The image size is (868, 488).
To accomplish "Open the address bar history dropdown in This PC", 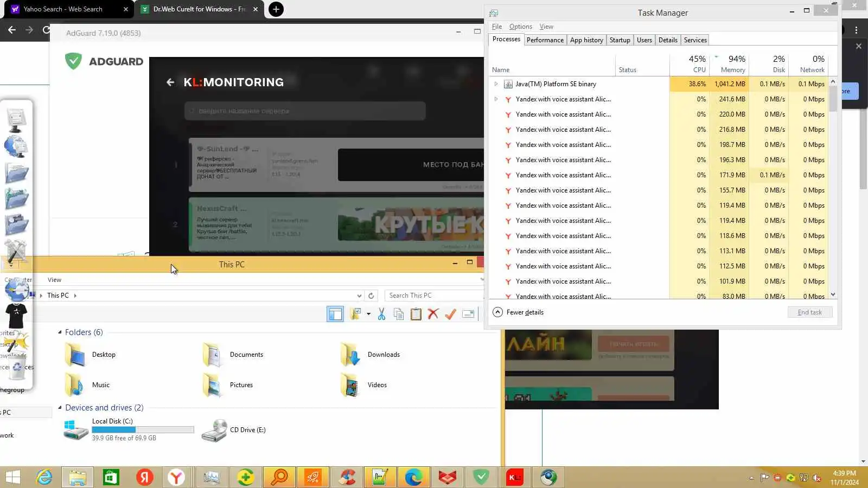I will (359, 296).
